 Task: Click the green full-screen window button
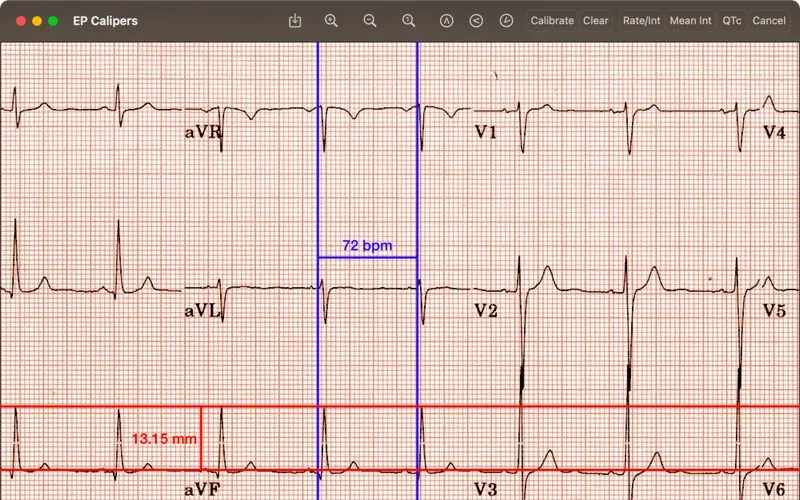(x=53, y=21)
